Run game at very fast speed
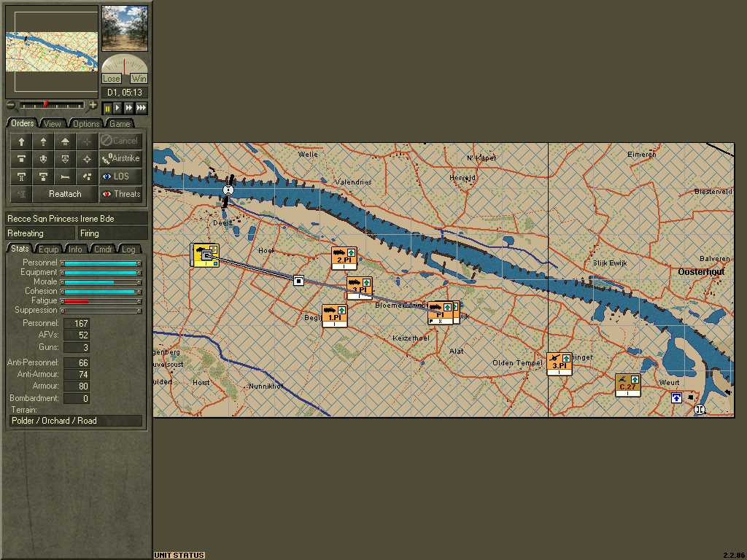 coord(141,108)
